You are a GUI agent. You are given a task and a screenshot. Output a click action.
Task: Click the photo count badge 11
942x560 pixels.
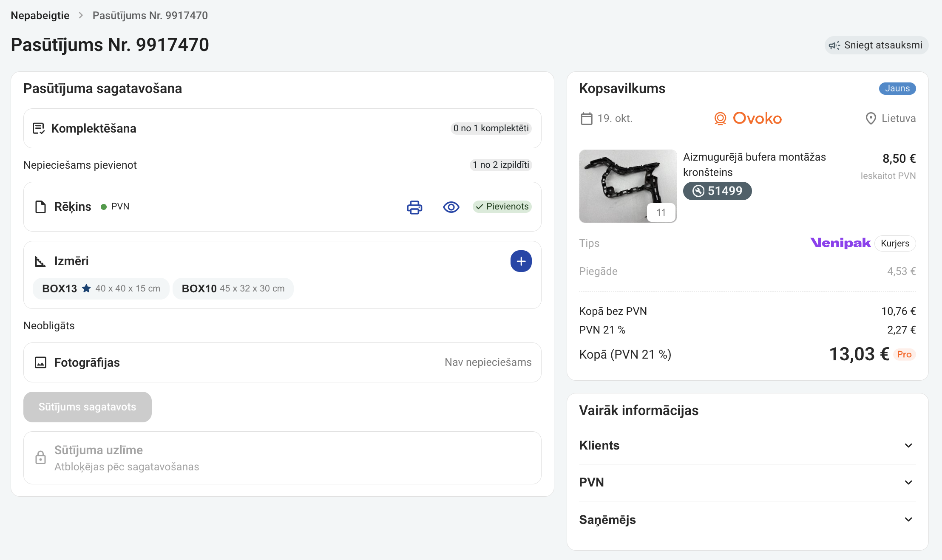(661, 212)
